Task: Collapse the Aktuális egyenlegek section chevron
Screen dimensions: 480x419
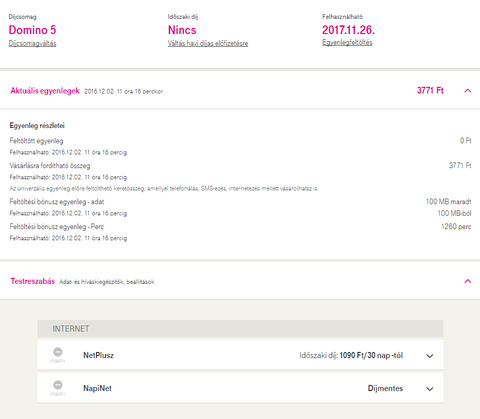Action: point(468,91)
